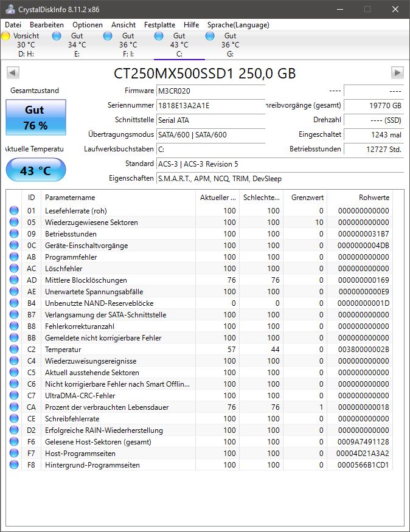Click the Rohwerte column header
The height and width of the screenshot is (532, 410).
pos(360,198)
